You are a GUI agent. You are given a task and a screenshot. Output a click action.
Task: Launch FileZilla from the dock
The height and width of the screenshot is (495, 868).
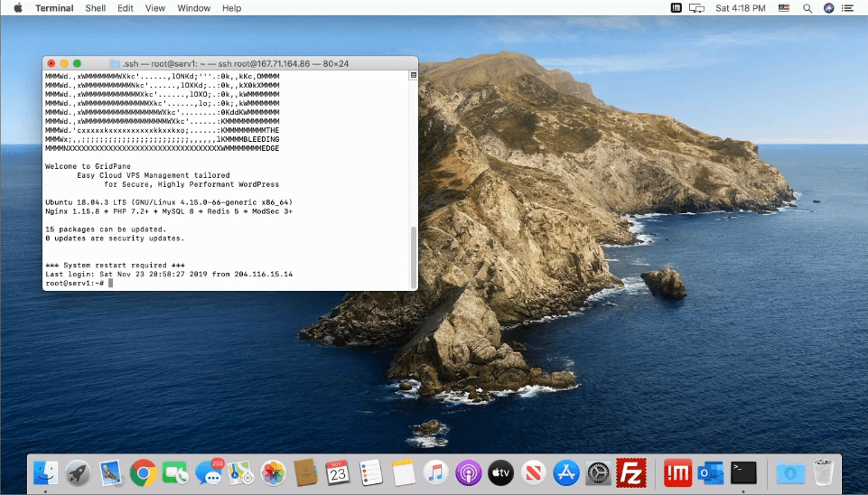(631, 472)
